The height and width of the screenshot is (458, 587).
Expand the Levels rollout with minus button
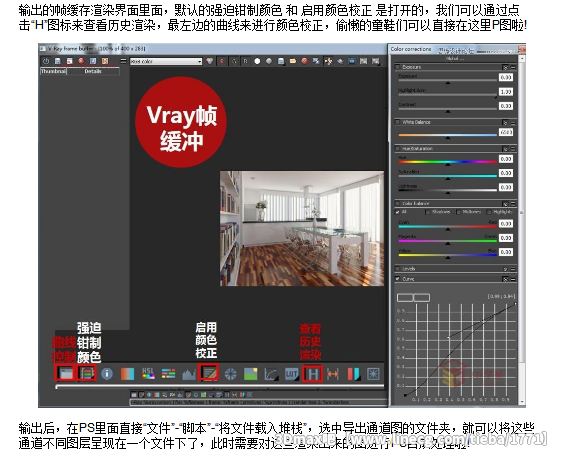point(513,269)
